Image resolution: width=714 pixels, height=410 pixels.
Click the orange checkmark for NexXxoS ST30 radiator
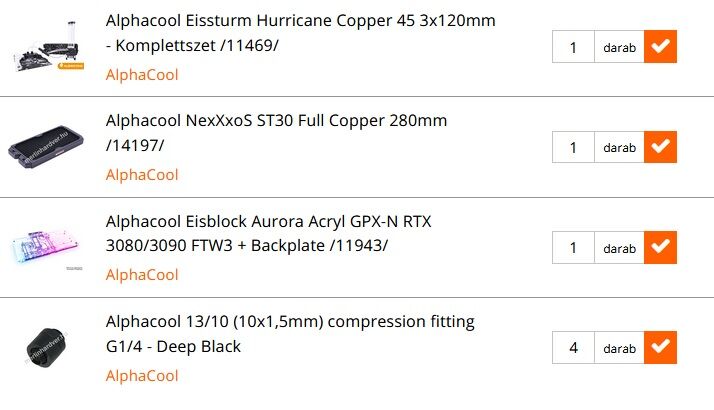tap(660, 147)
